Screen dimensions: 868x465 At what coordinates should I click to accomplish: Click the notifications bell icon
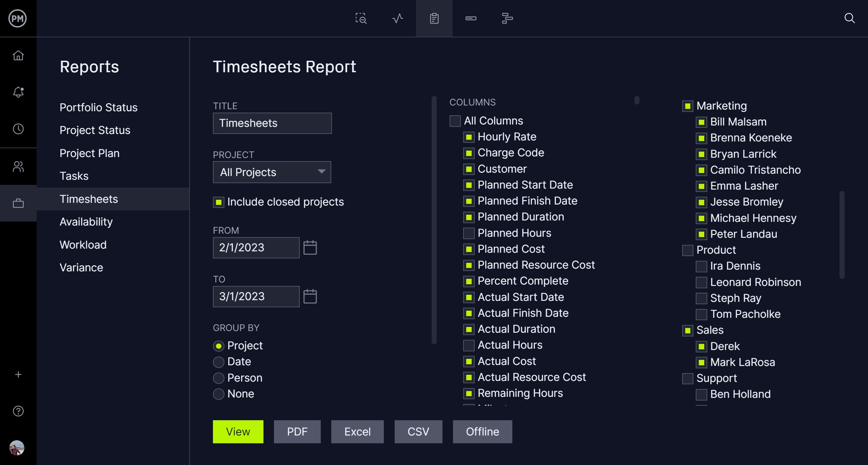[18, 92]
